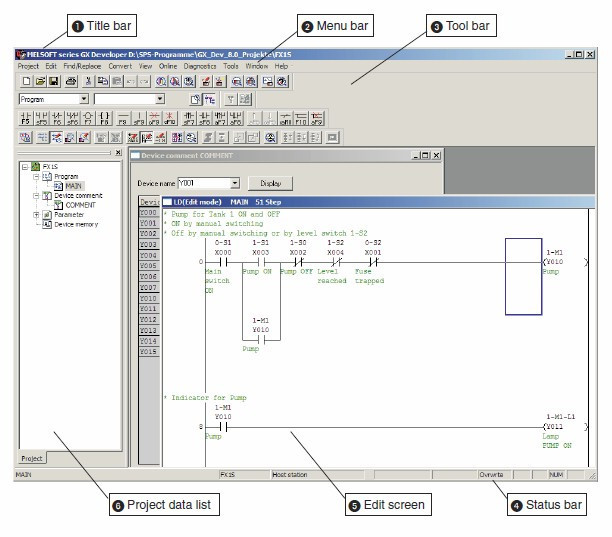Draw sF9 vertical line

(x=139, y=118)
